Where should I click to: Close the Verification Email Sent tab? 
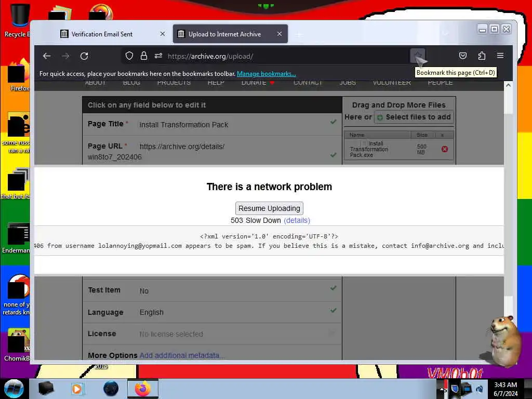163,34
